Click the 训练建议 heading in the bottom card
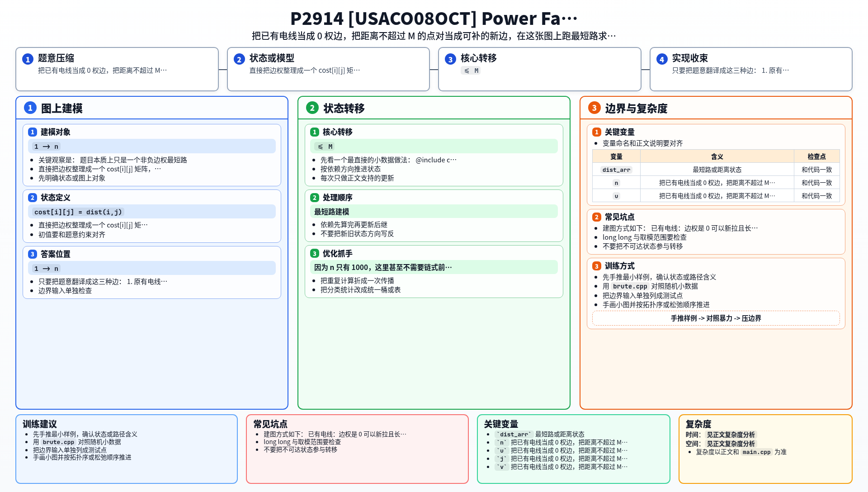868x492 pixels. point(40,424)
